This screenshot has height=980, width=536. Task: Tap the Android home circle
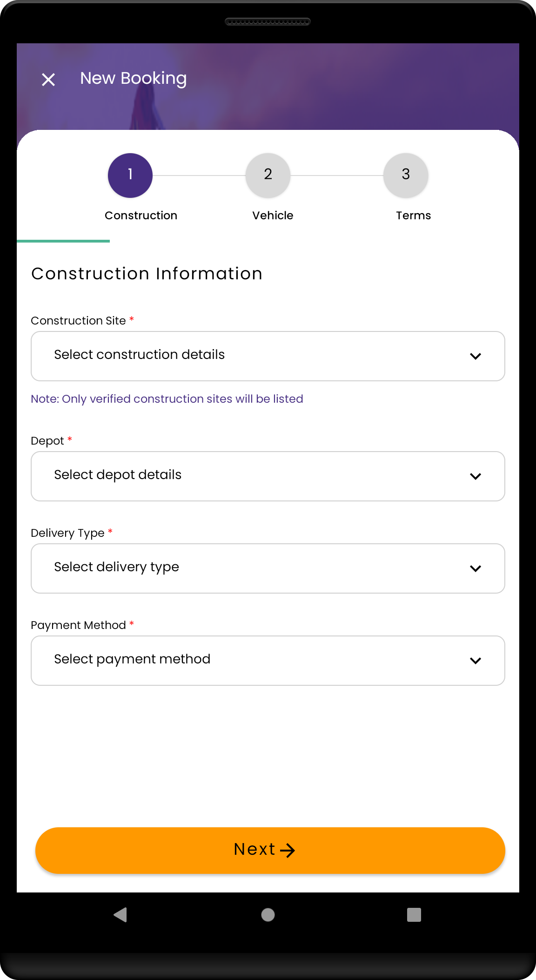(268, 915)
